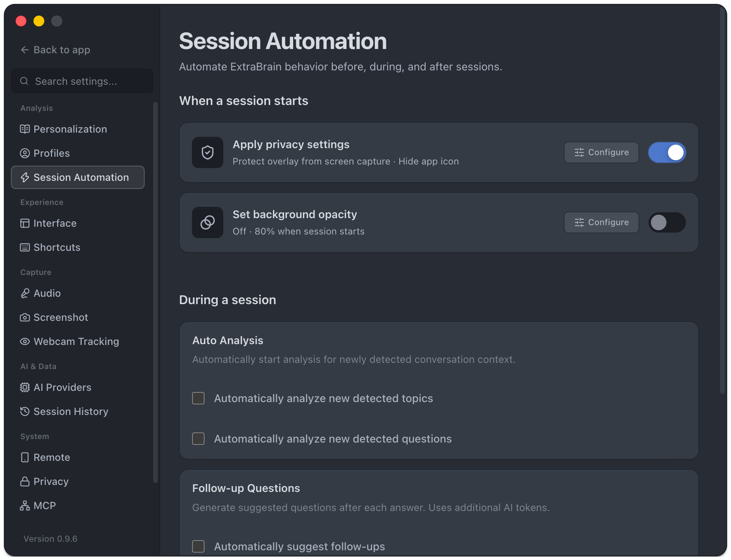Click the Privacy lock icon

tap(25, 481)
